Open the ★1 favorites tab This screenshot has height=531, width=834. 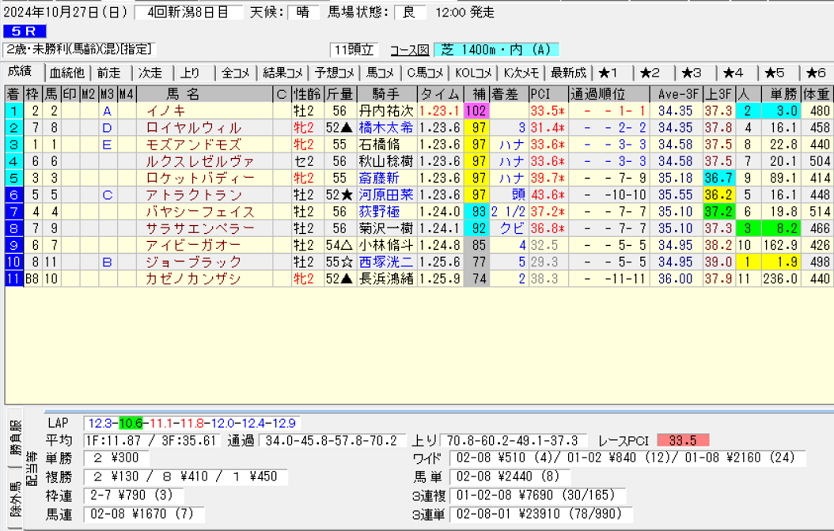pyautogui.click(x=611, y=73)
